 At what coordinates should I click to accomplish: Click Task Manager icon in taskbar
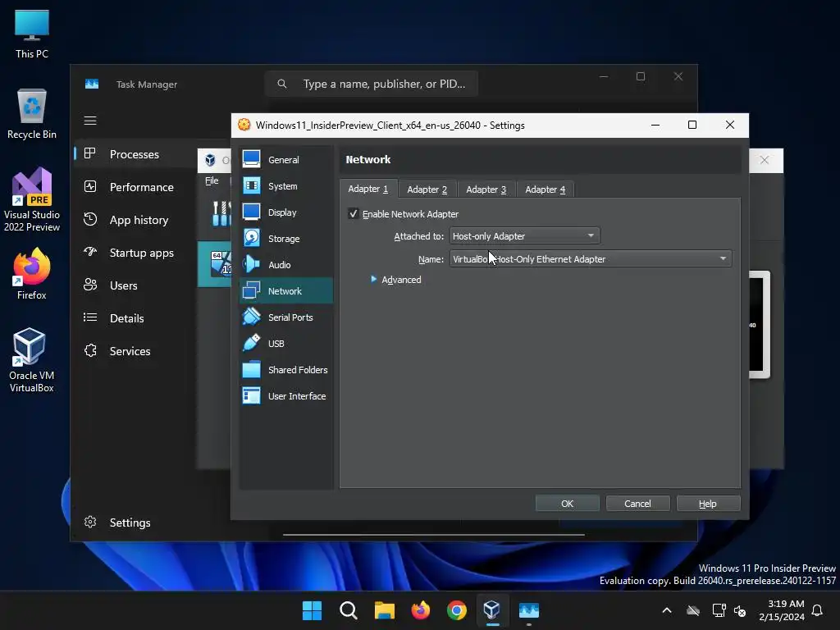coord(528,610)
